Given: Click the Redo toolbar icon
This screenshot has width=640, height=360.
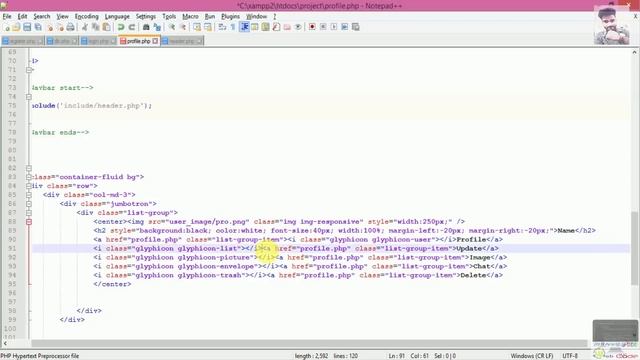Looking at the screenshot, I should pyautogui.click(x=131, y=27).
